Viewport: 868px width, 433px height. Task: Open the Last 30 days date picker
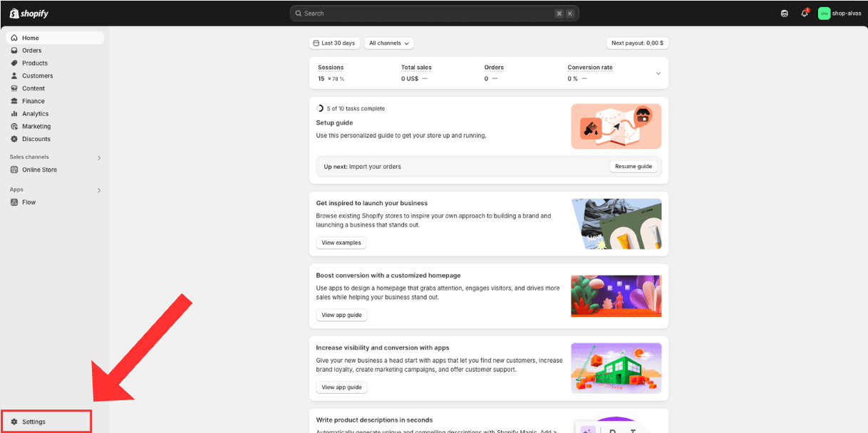pyautogui.click(x=334, y=43)
